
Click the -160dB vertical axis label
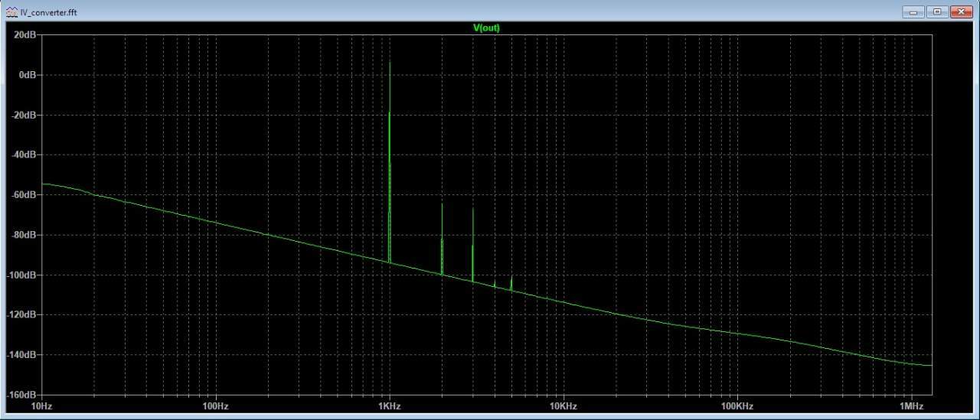point(22,395)
